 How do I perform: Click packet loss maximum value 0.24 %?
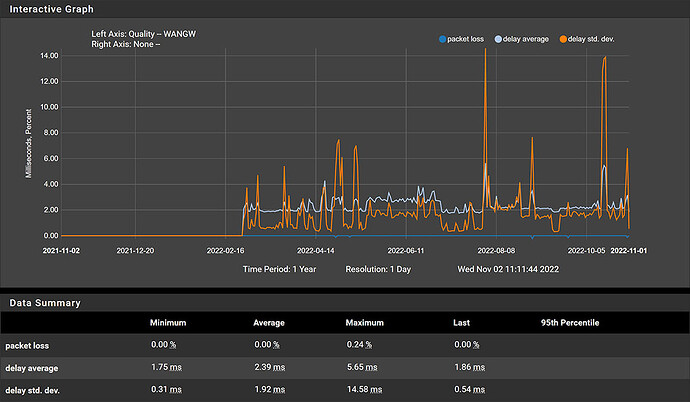point(359,344)
